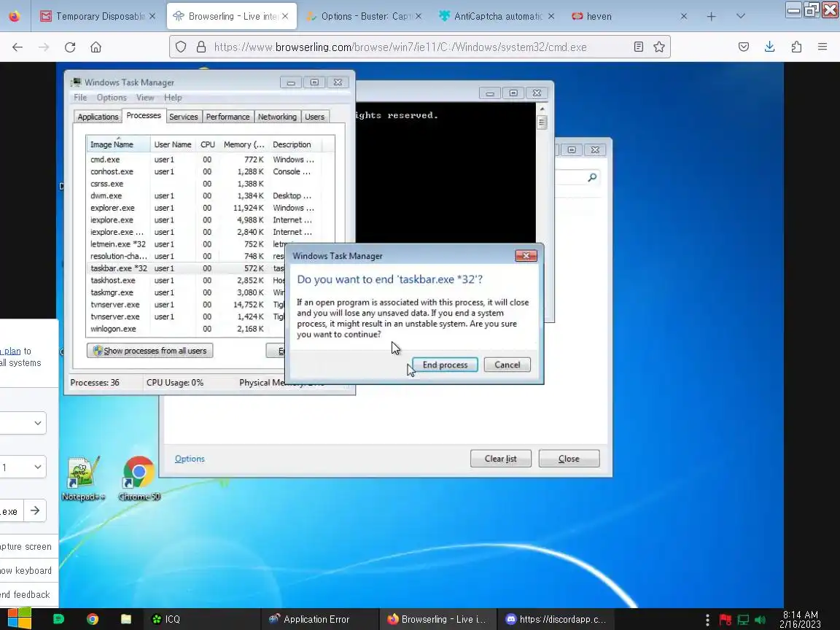Click the browserling URL address bar
Image resolution: width=840 pixels, height=630 pixels.
(x=400, y=47)
